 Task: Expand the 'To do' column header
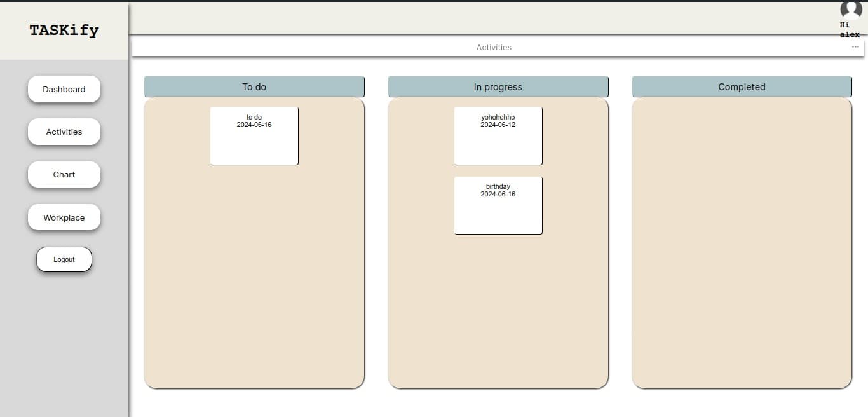tap(254, 86)
